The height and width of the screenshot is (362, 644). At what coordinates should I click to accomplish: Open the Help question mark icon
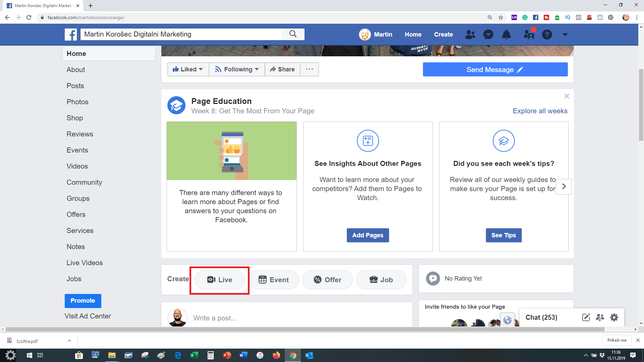click(x=547, y=35)
